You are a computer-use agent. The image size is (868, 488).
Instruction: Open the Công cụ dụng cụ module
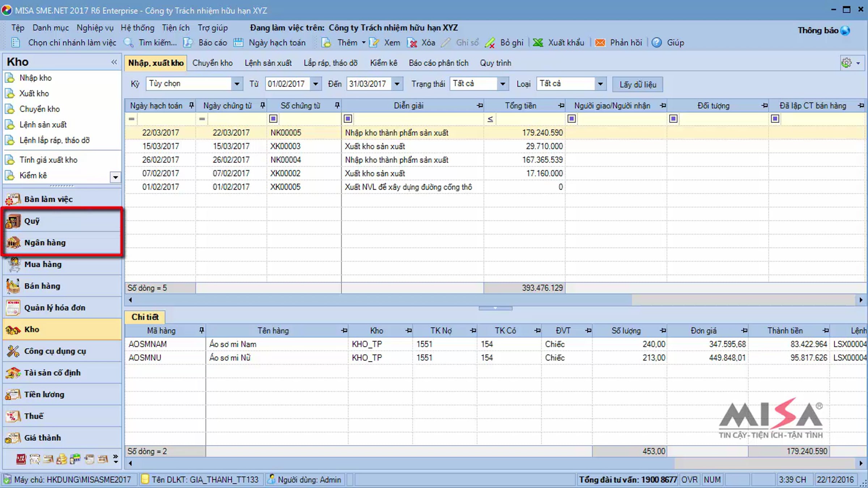pos(62,351)
